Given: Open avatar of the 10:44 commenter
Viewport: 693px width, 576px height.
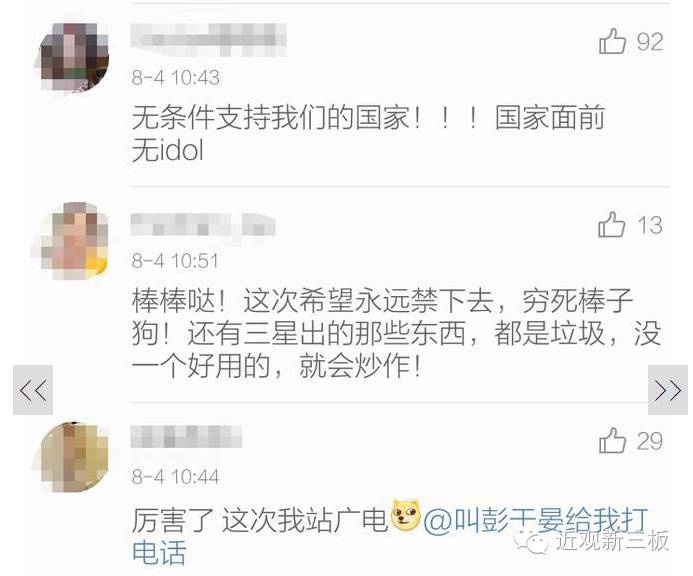Looking at the screenshot, I should [x=74, y=457].
